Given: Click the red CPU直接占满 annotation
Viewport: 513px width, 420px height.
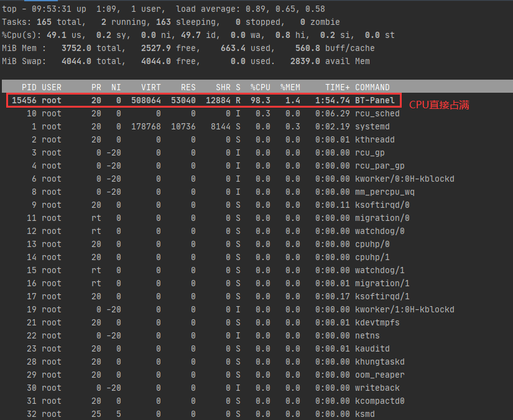Looking at the screenshot, I should click(439, 105).
